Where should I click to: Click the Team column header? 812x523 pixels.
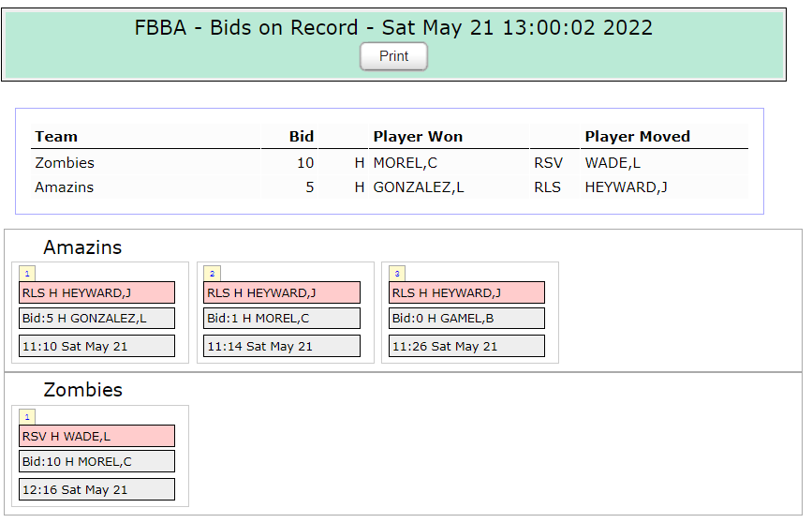pyautogui.click(x=56, y=136)
